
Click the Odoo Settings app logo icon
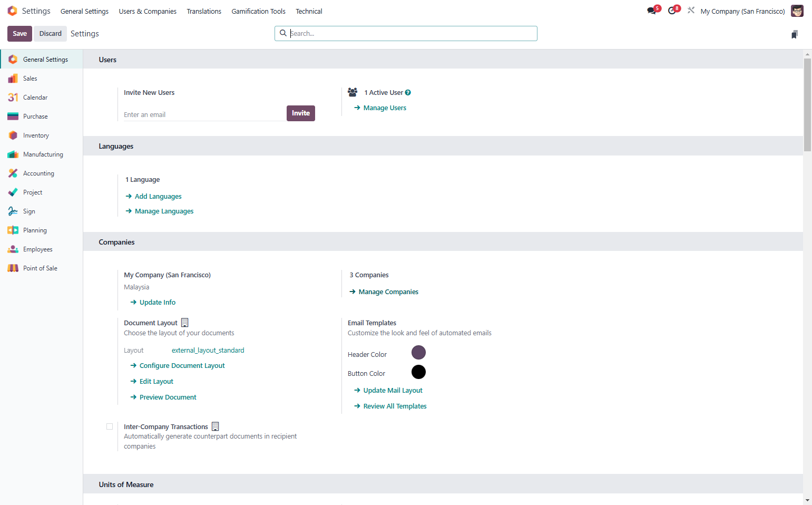(12, 11)
